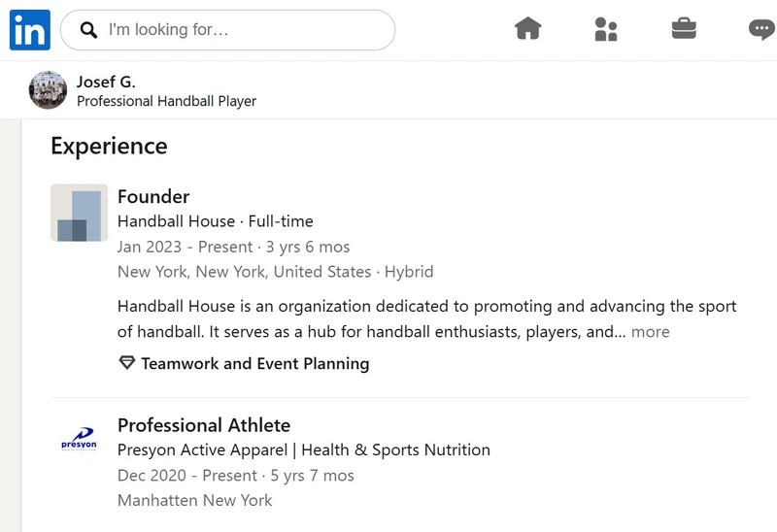This screenshot has width=777, height=532.
Task: Open the Jobs briefcase icon
Action: pyautogui.click(x=684, y=28)
